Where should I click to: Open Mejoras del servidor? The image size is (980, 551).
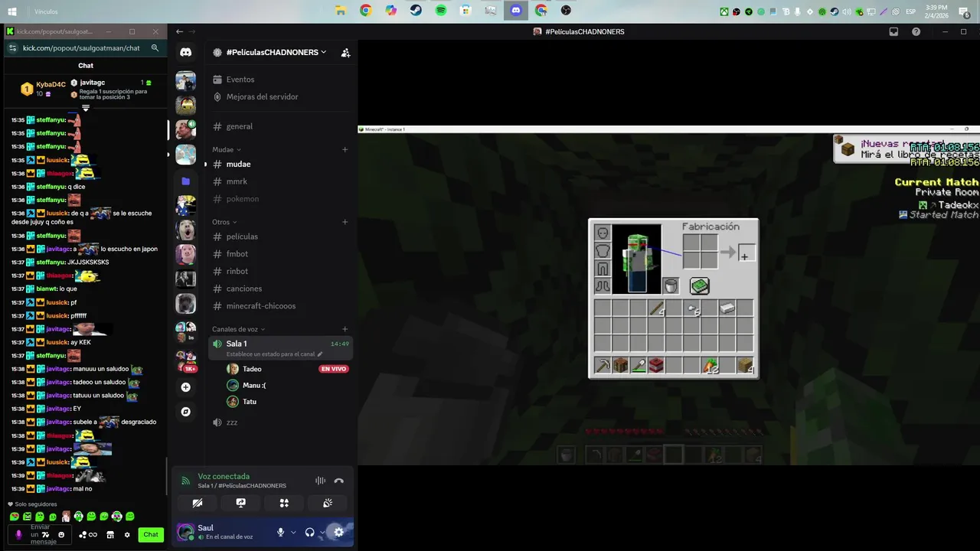pos(280,96)
